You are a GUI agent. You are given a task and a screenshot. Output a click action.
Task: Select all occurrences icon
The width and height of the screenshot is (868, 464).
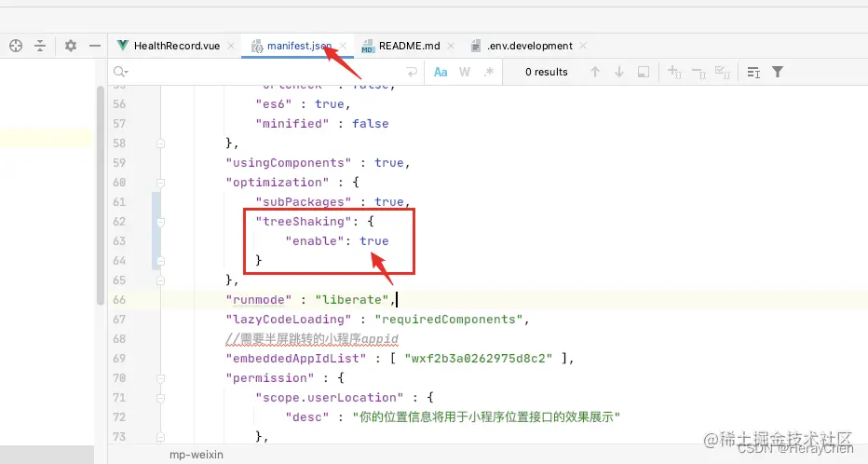coord(723,72)
